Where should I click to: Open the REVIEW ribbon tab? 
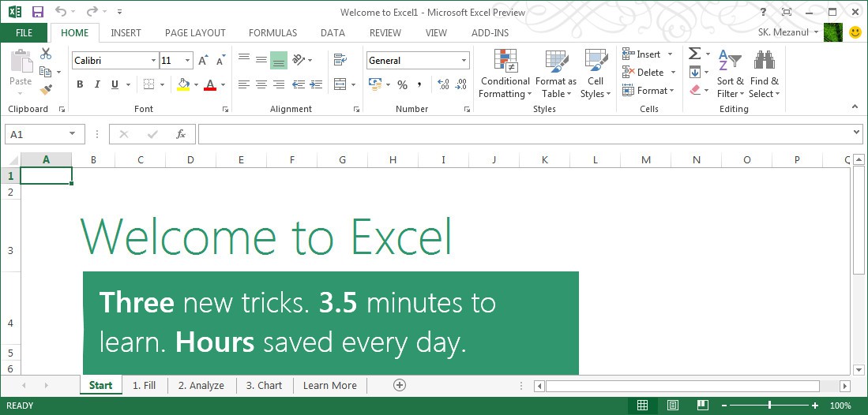[385, 32]
